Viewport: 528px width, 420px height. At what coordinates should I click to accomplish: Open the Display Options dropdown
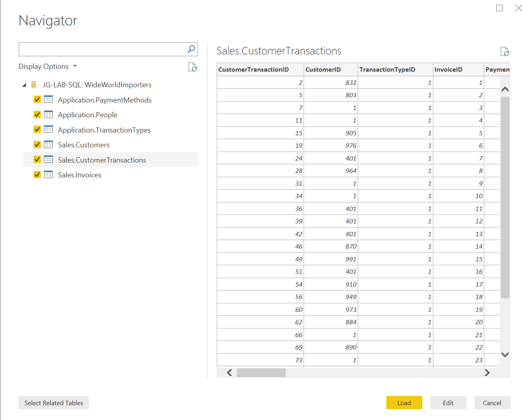pyautogui.click(x=48, y=66)
